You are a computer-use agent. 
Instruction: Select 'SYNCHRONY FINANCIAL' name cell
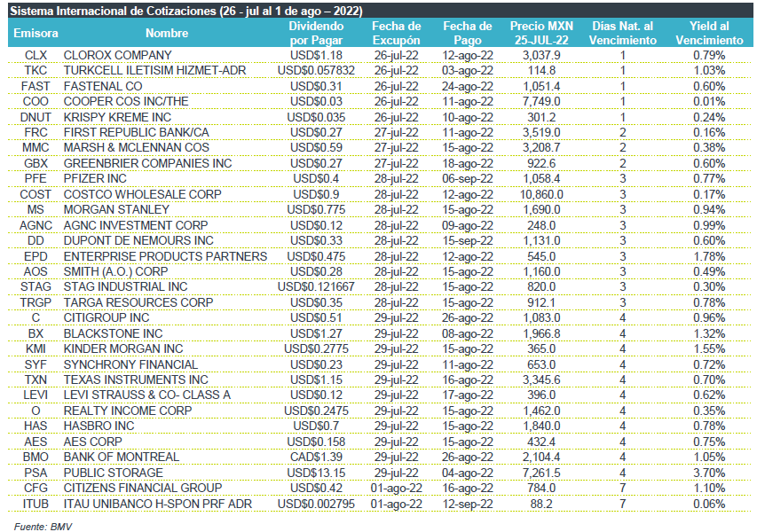(130, 364)
